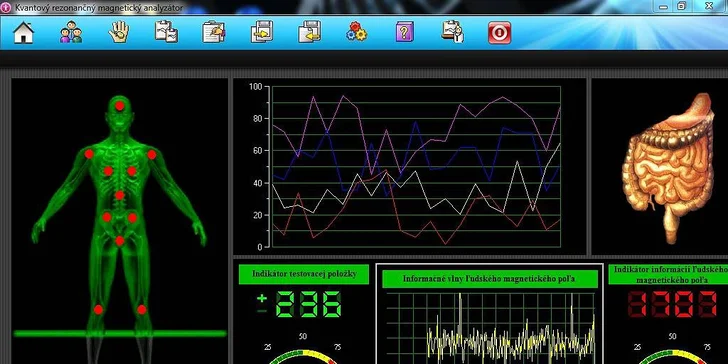Click red point on body's forehead

pyautogui.click(x=120, y=105)
